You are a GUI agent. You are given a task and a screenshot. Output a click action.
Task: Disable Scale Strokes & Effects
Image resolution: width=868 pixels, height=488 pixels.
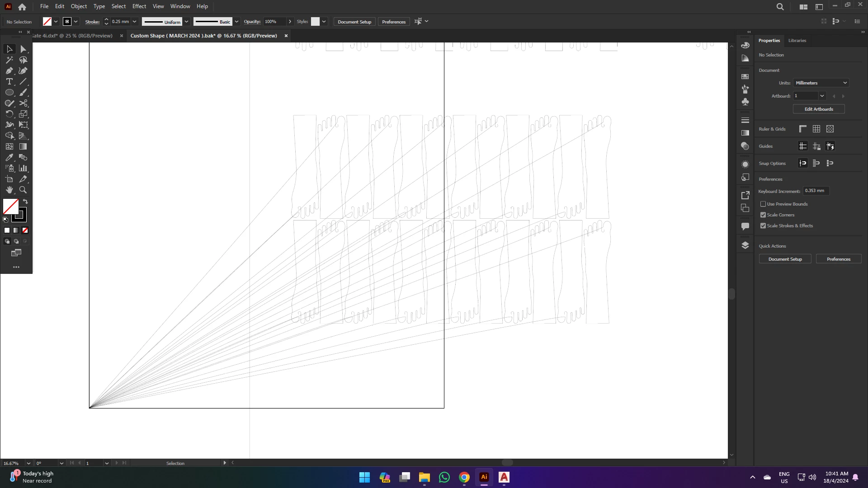(x=763, y=226)
